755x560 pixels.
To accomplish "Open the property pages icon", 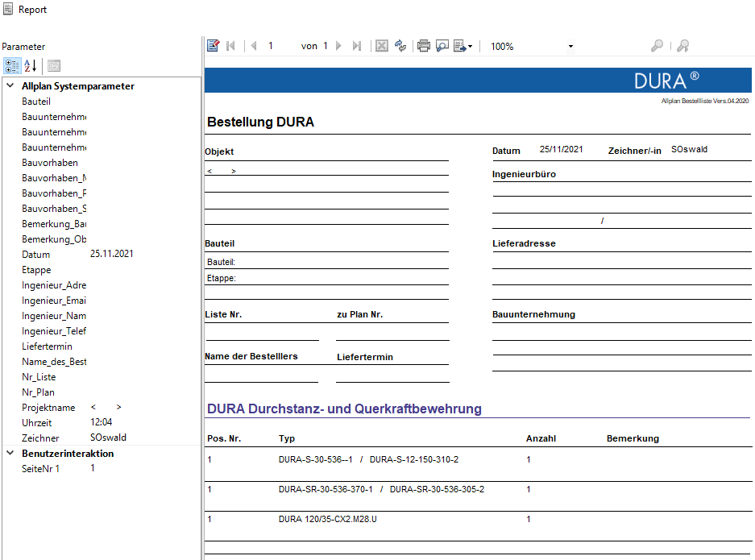I will tap(54, 65).
